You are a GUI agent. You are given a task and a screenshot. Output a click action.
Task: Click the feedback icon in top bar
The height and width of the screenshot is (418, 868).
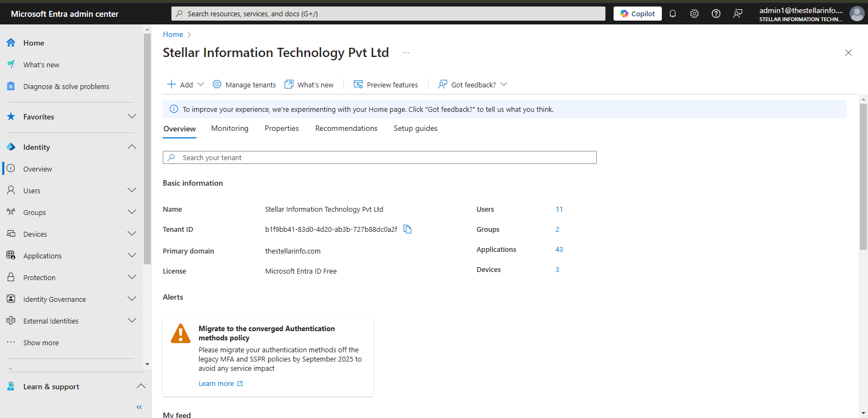[x=738, y=14]
